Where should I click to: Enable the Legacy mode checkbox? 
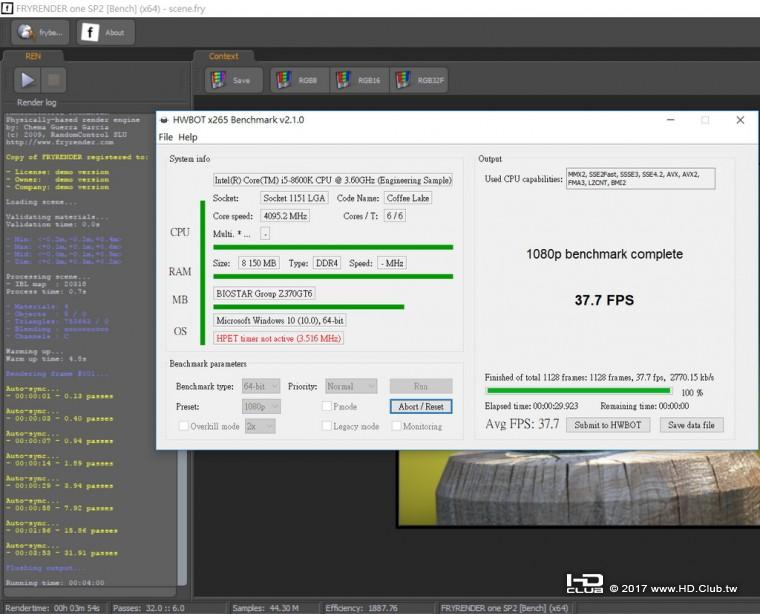tap(327, 426)
